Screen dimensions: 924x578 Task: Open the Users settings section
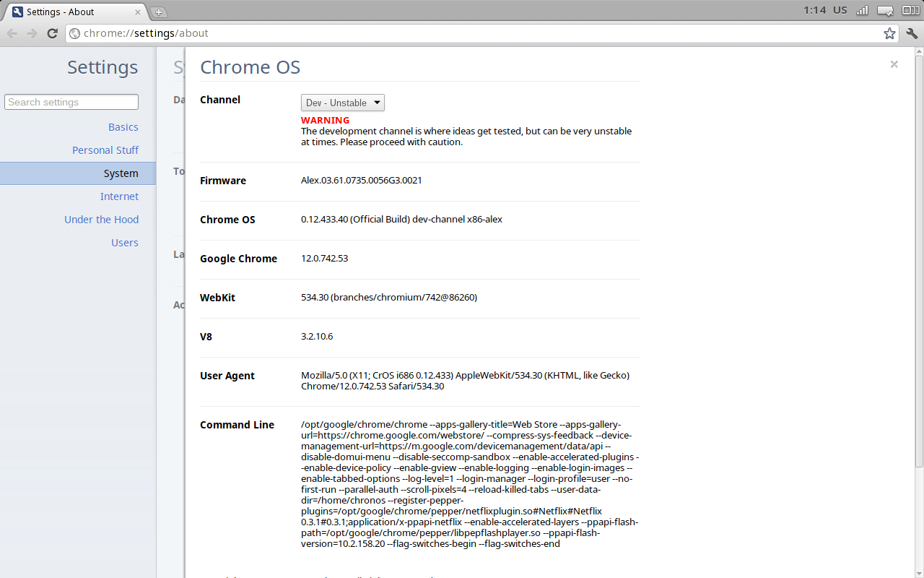tap(125, 243)
